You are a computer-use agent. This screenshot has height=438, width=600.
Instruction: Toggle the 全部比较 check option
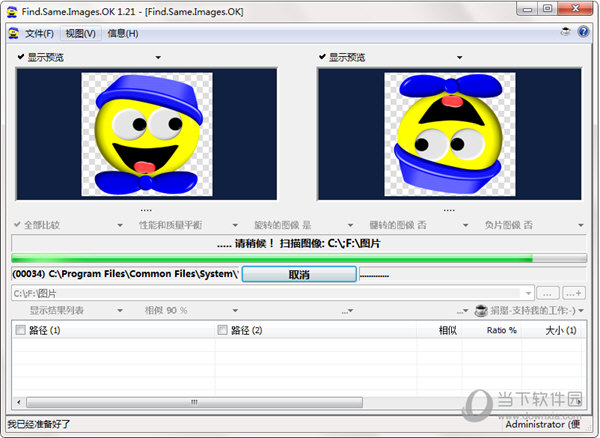point(17,225)
